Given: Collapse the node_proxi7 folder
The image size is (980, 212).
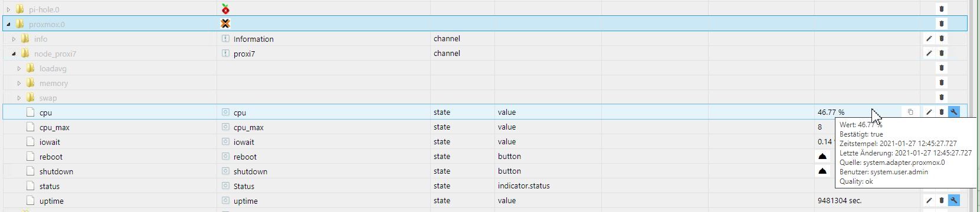Looking at the screenshot, I should [14, 54].
